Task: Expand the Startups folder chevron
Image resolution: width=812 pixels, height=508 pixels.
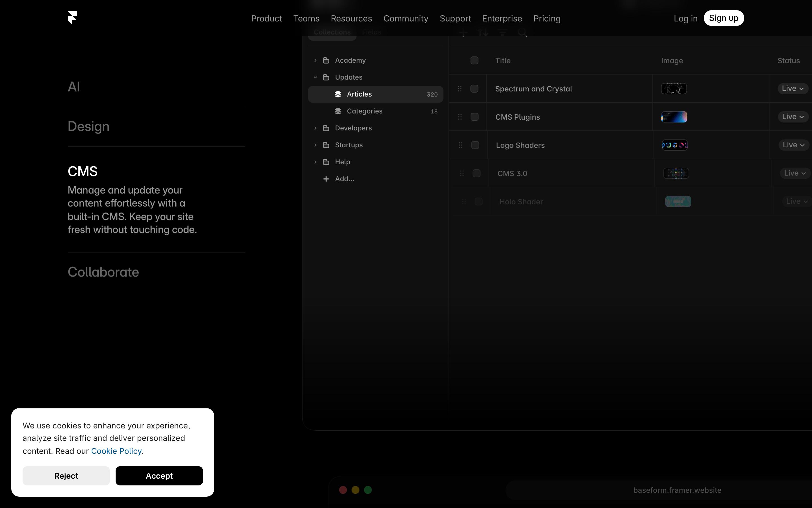Action: coord(315,145)
